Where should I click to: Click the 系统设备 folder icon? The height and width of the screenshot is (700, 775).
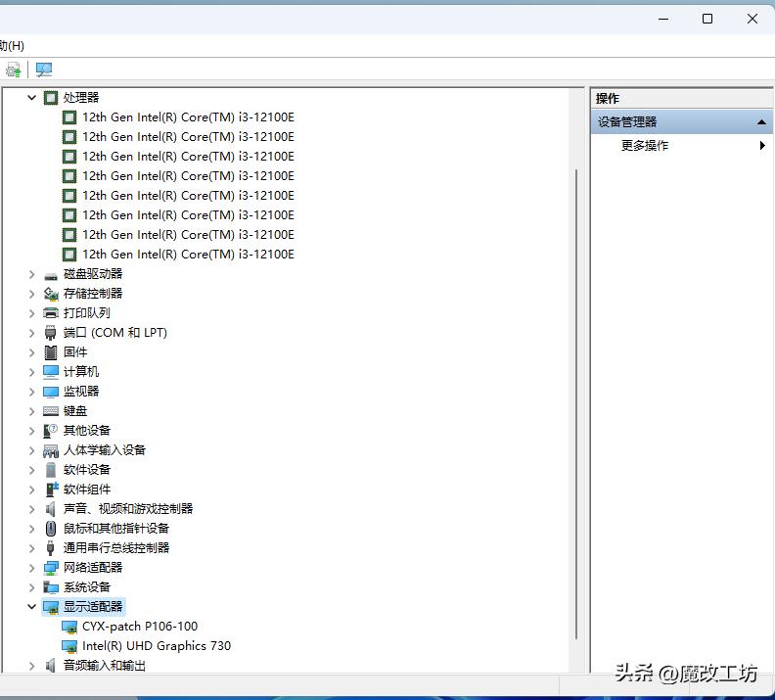(51, 587)
